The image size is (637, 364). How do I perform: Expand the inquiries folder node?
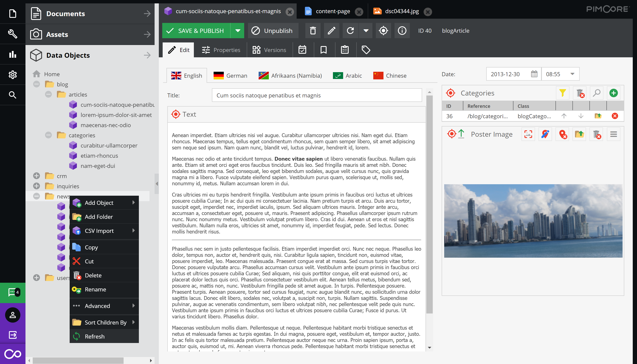pos(37,186)
